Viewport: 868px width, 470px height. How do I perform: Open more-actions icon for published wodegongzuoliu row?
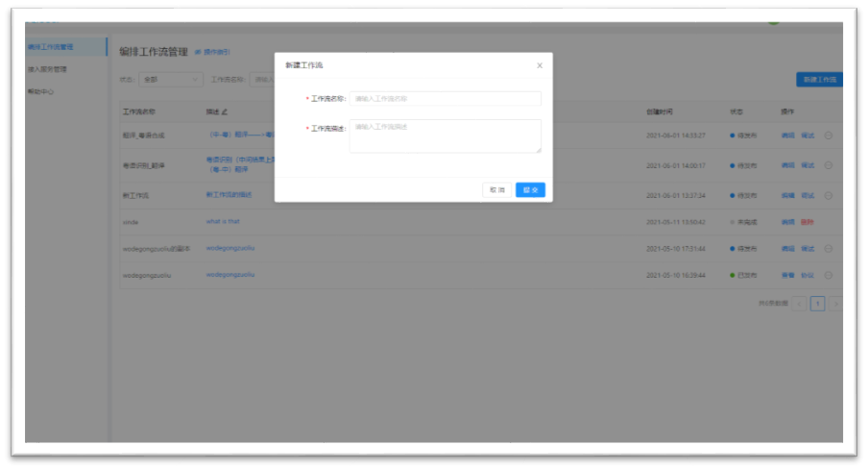coord(828,275)
